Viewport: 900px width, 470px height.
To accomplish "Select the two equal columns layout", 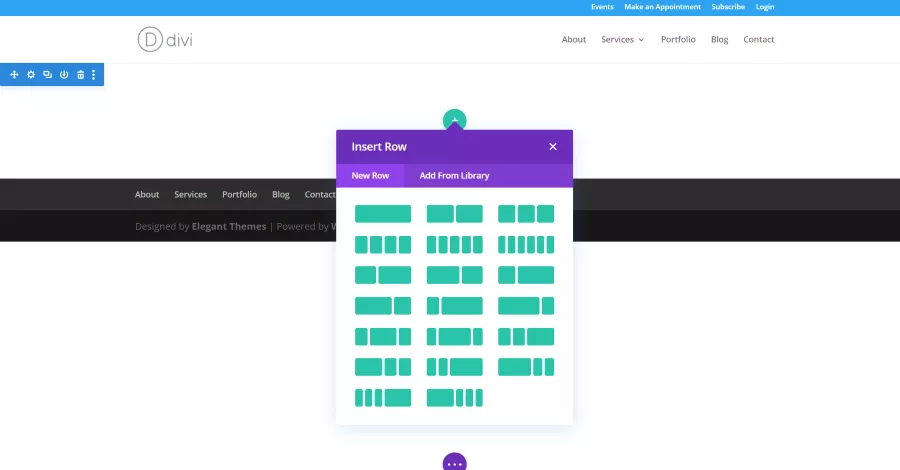I will click(455, 213).
